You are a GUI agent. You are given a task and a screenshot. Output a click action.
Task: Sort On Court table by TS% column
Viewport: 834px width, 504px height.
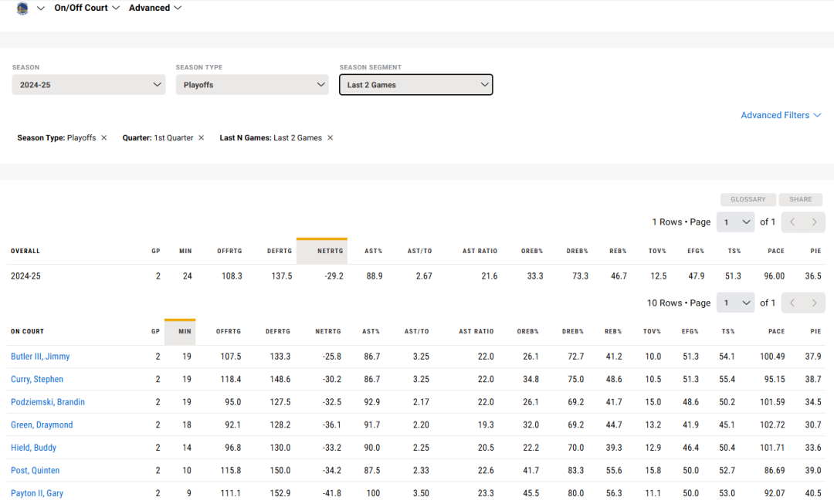[x=728, y=331]
